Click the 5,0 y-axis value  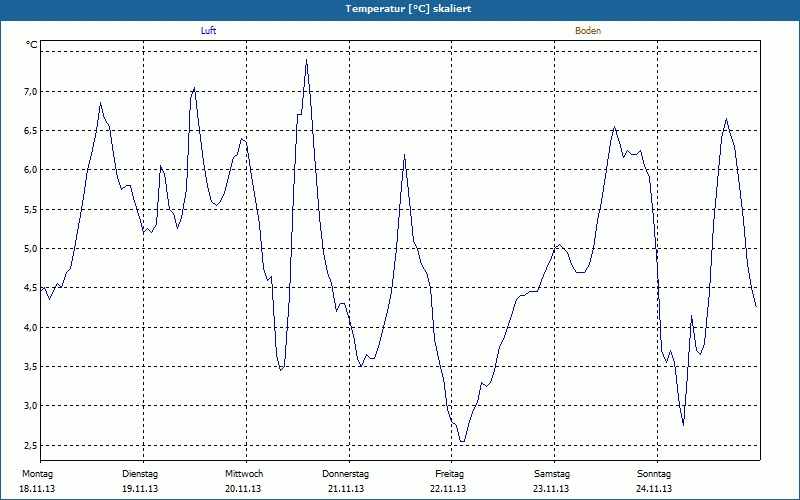(x=31, y=248)
